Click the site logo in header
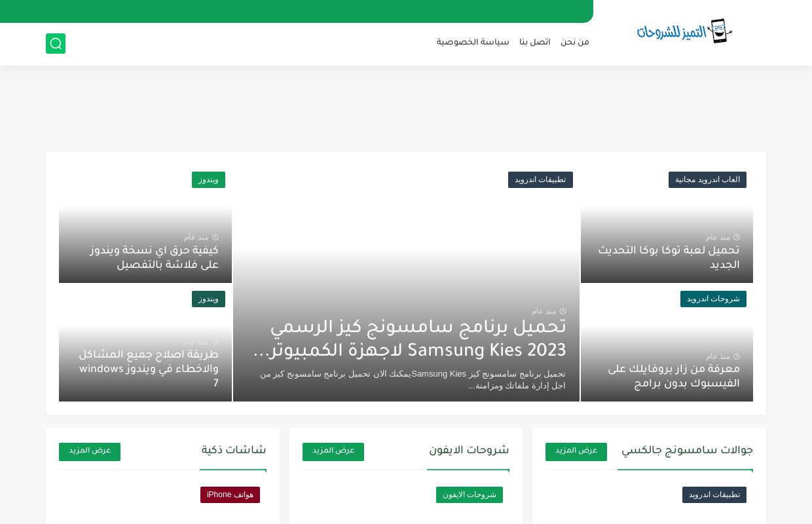This screenshot has width=812, height=524. tap(684, 31)
